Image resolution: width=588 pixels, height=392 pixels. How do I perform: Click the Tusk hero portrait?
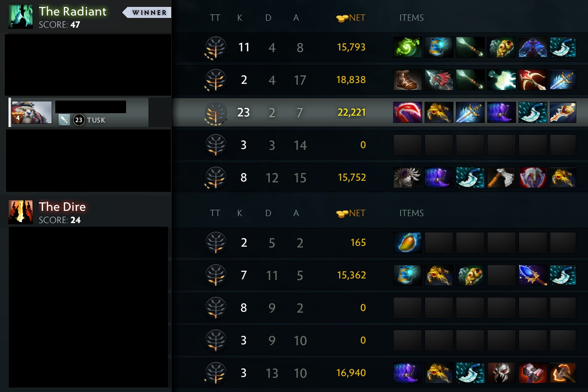click(32, 112)
